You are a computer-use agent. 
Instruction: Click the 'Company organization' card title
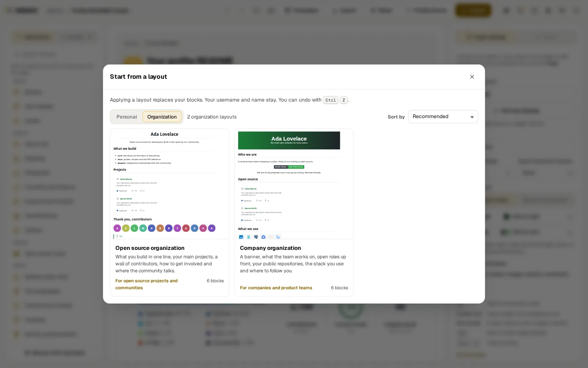coord(270,248)
